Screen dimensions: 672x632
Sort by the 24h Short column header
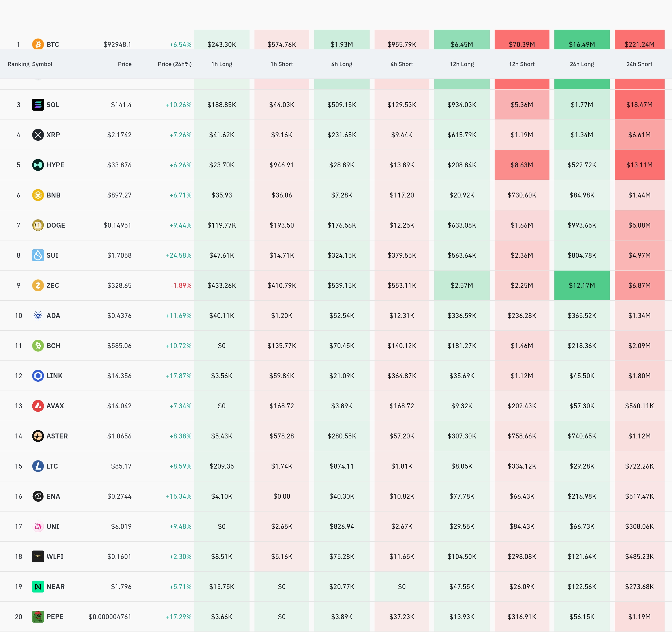[x=639, y=64]
